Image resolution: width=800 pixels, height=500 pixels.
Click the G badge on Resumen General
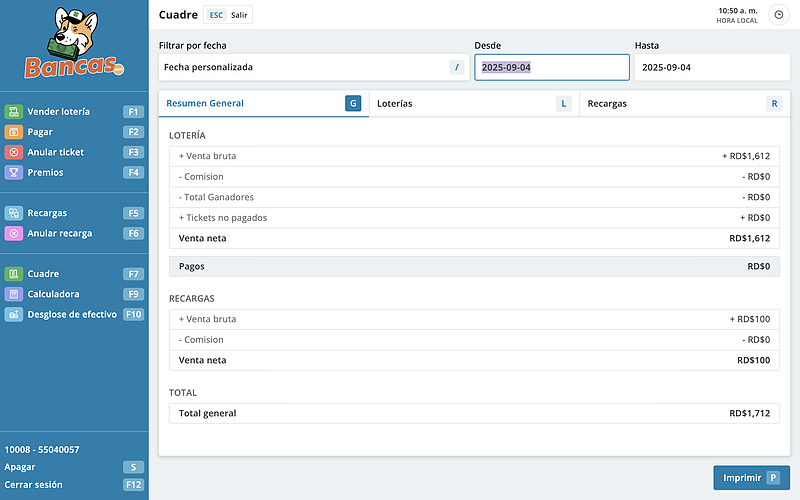tap(353, 103)
